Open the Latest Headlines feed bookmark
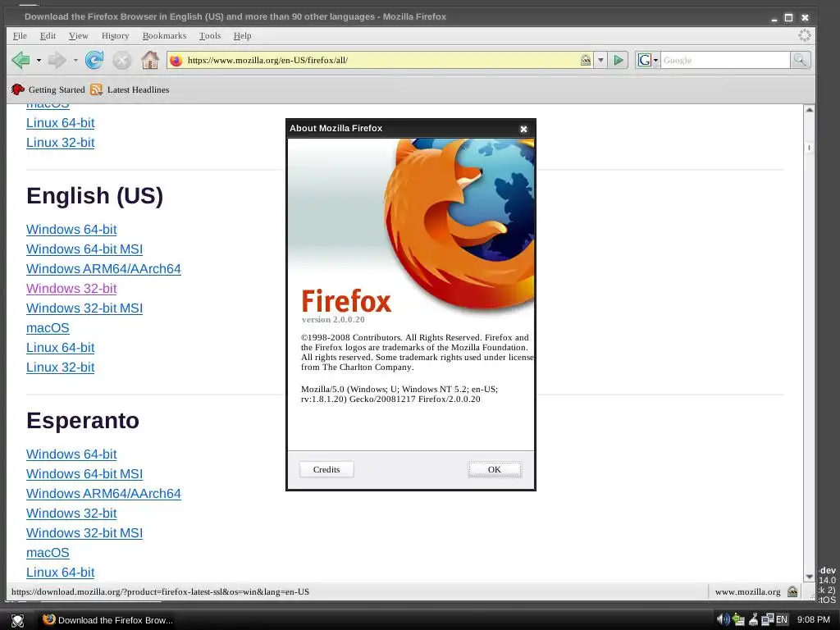This screenshot has width=840, height=630. coord(130,89)
